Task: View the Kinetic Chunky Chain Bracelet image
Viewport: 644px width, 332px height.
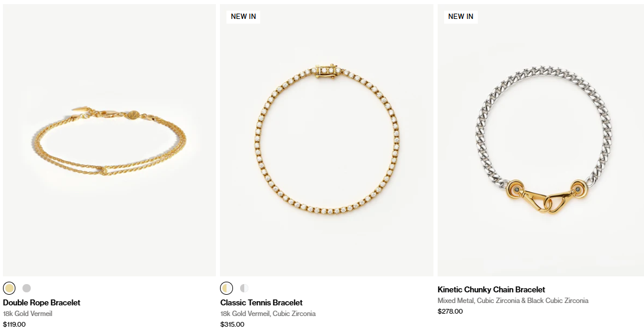Action: tap(541, 140)
